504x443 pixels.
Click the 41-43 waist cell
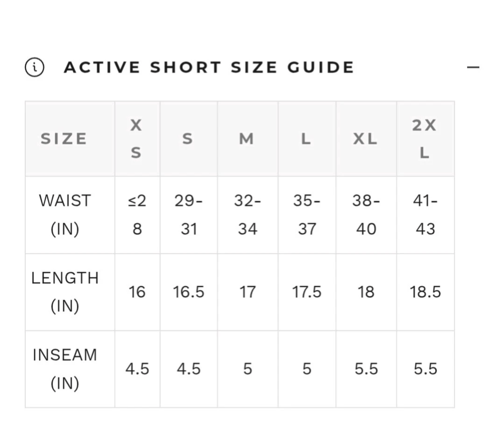pos(426,215)
